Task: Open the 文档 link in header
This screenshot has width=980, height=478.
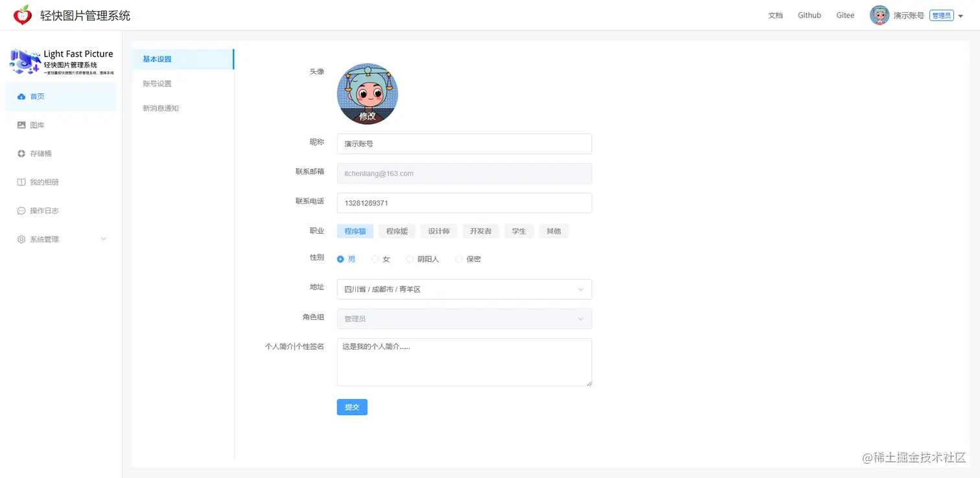Action: coord(775,16)
